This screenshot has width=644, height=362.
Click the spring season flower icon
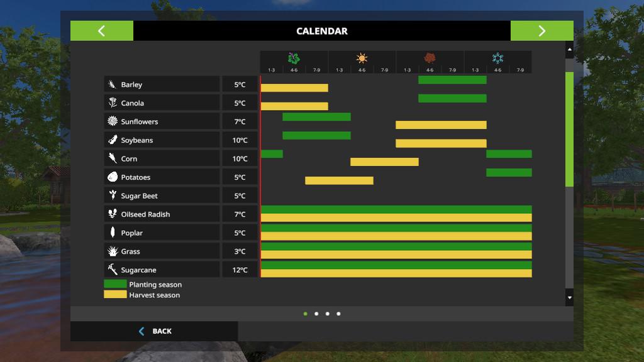pyautogui.click(x=294, y=58)
